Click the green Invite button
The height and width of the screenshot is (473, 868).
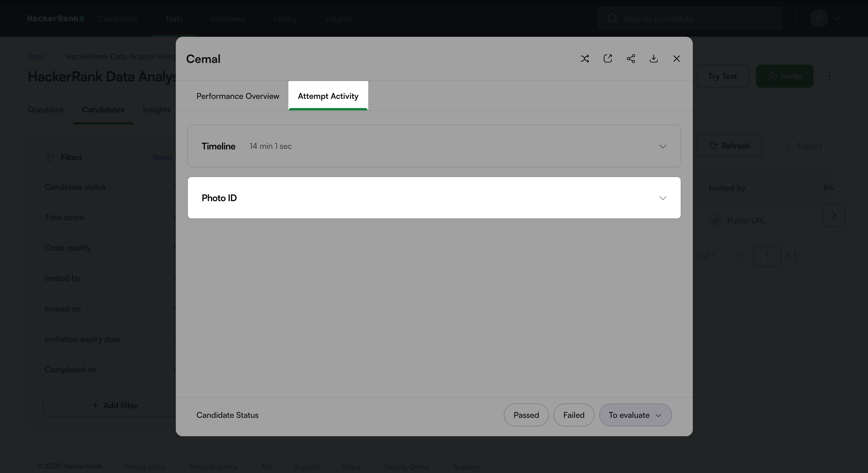(x=784, y=76)
